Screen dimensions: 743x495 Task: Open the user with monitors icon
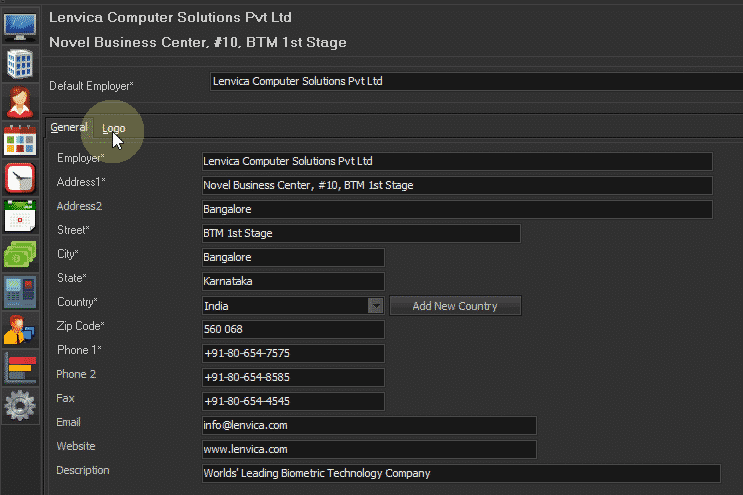tap(20, 330)
